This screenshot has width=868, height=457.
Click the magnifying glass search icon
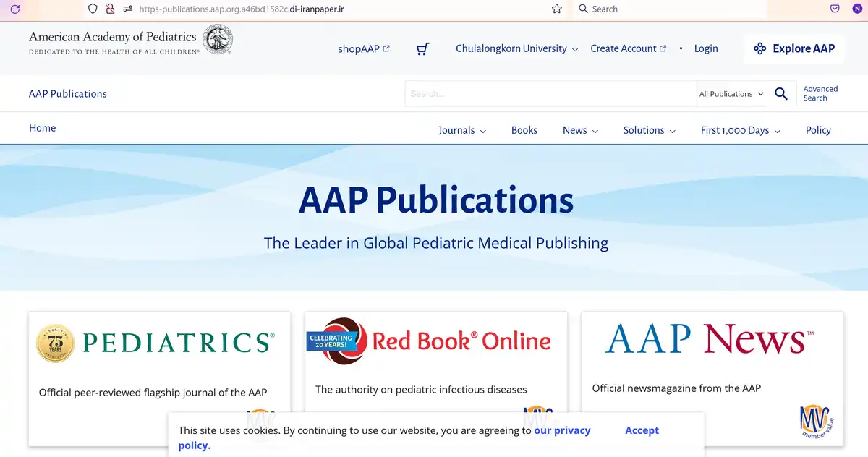pyautogui.click(x=781, y=93)
